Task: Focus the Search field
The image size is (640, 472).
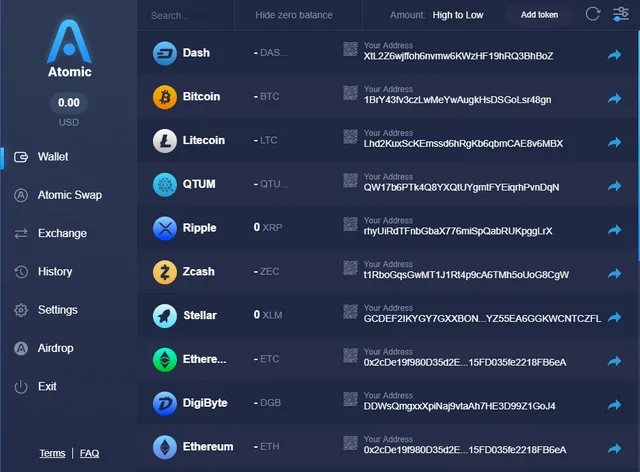Action: [x=186, y=16]
